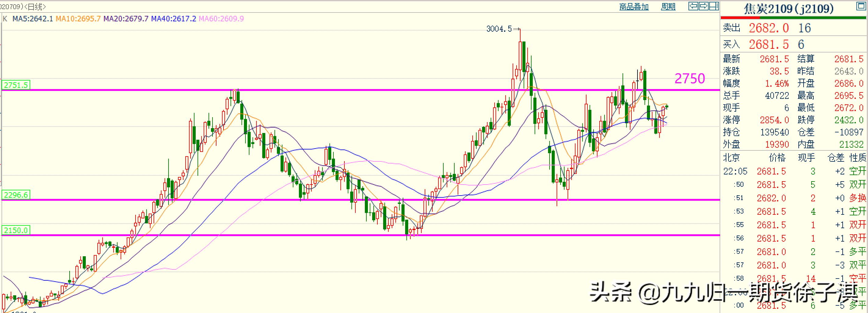
Task: Select the blue MA40:2617.2 indicator
Action: tap(173, 19)
